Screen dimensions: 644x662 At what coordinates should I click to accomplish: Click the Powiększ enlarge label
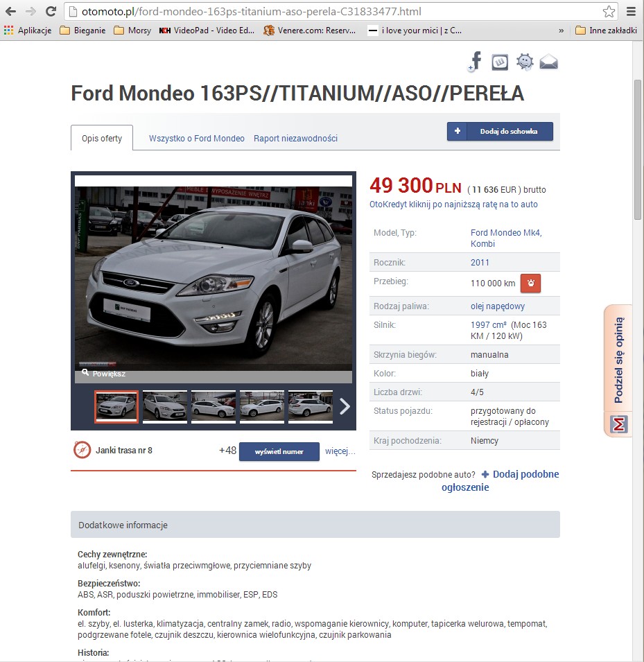click(x=109, y=374)
